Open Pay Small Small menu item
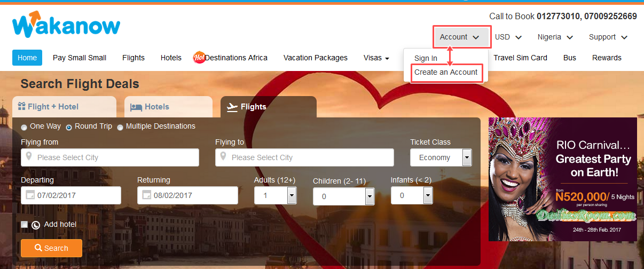This screenshot has height=269, width=644. 80,58
